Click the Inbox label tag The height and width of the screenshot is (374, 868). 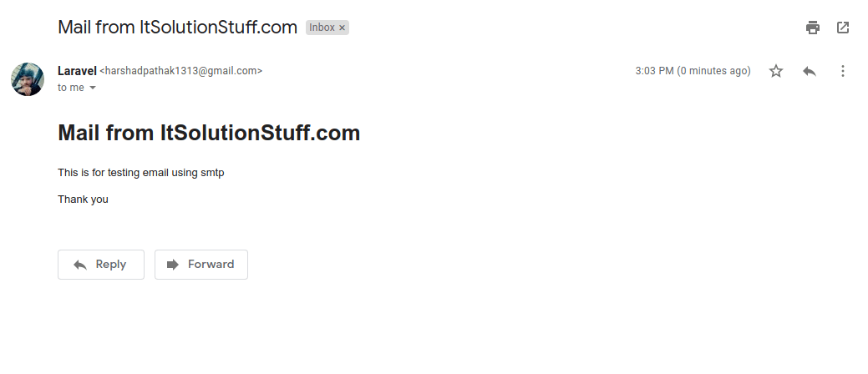point(322,28)
